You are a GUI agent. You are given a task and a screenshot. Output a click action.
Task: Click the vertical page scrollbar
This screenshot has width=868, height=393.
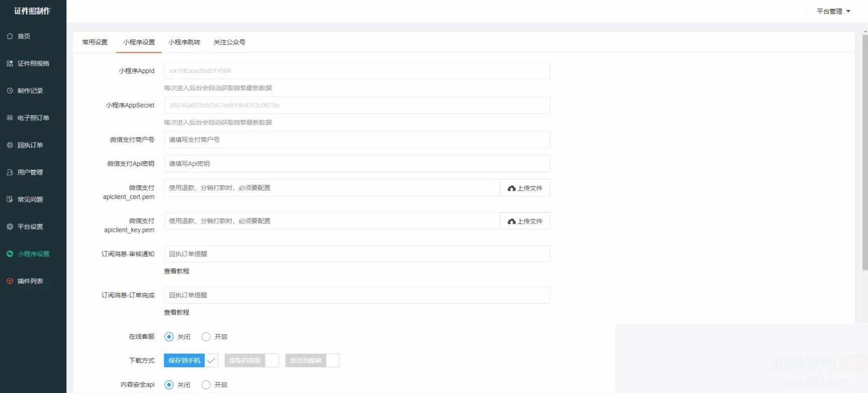coord(865,151)
